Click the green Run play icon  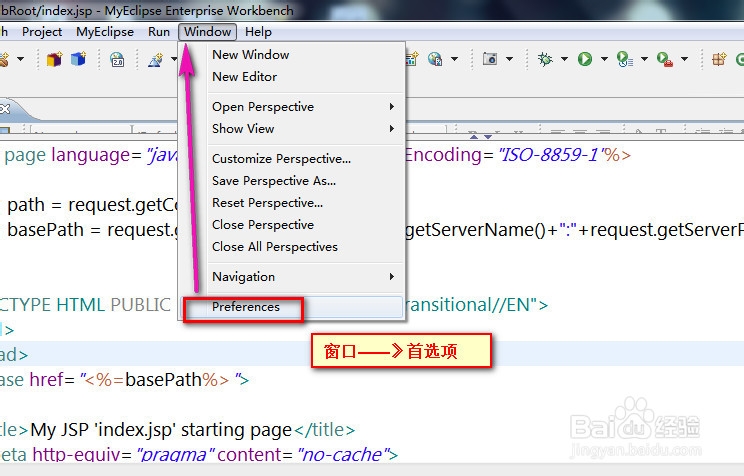coord(585,59)
